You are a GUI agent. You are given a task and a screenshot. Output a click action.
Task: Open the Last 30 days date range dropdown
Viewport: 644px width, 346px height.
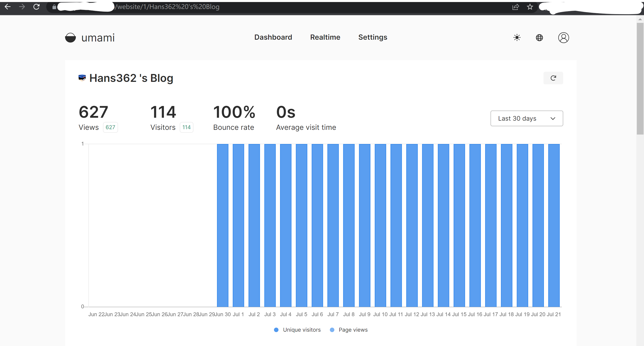526,118
